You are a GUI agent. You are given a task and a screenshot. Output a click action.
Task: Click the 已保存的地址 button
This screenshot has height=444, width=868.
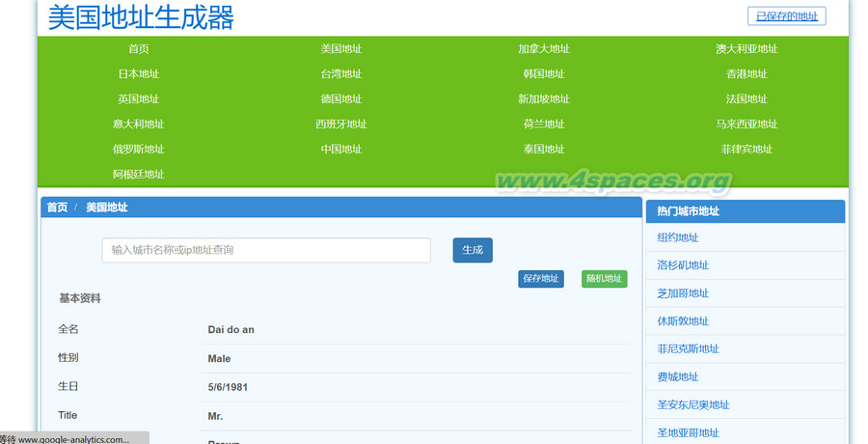[x=786, y=16]
